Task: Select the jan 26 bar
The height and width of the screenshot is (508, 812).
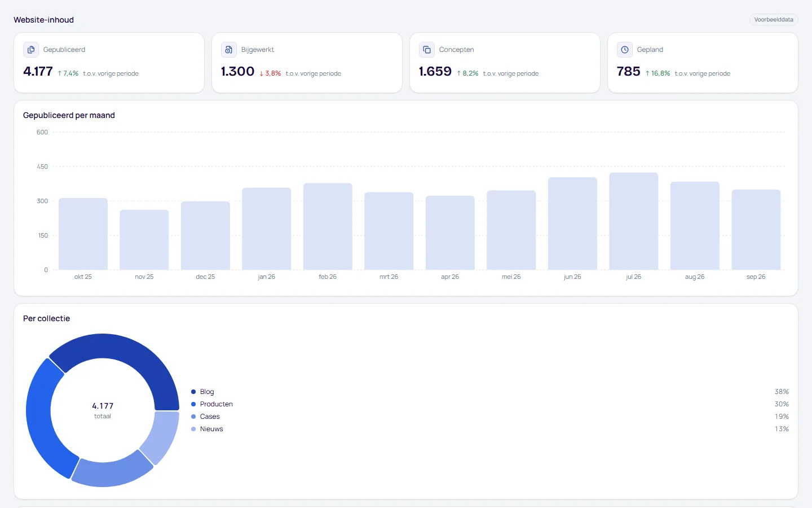Action: tap(267, 229)
